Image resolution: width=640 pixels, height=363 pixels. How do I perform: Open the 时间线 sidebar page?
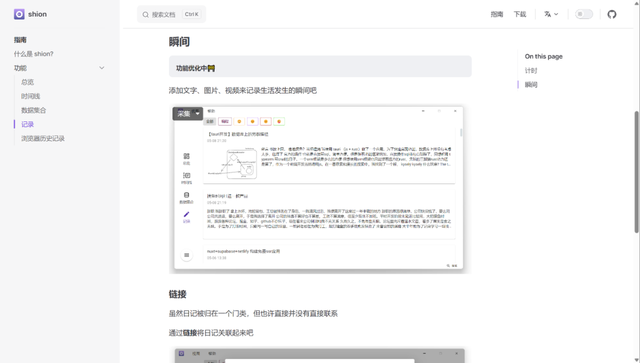31,96
